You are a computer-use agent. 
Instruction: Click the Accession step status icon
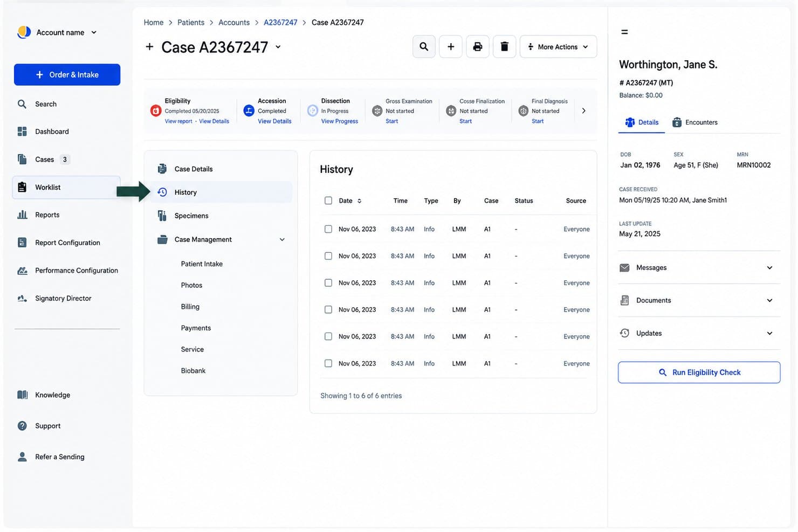click(249, 110)
